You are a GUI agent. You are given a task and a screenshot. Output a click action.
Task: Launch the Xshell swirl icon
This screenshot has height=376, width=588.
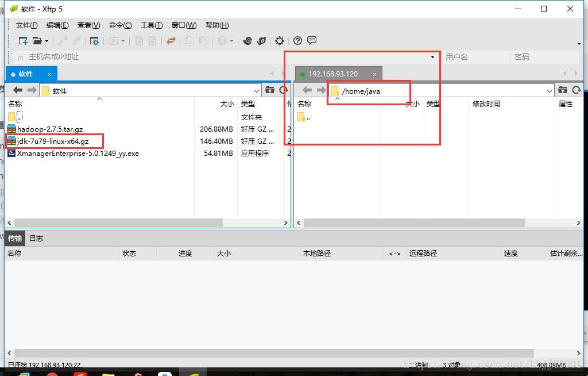pos(247,41)
